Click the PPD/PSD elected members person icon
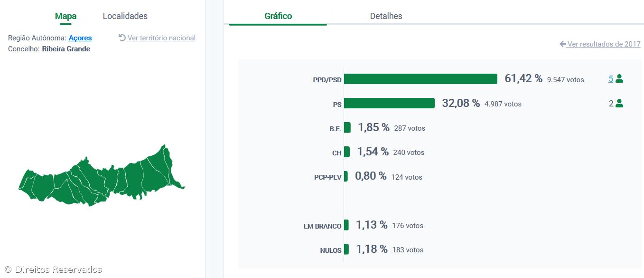644x278 pixels. 619,79
